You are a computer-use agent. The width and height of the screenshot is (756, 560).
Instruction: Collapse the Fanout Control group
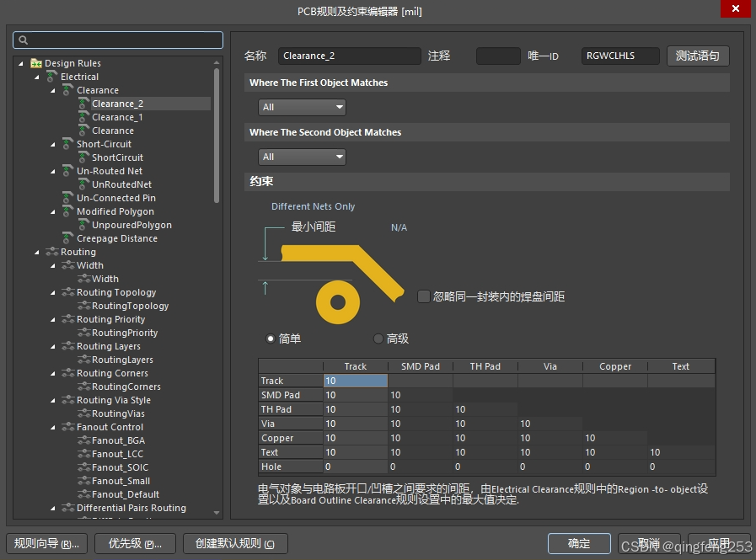52,428
